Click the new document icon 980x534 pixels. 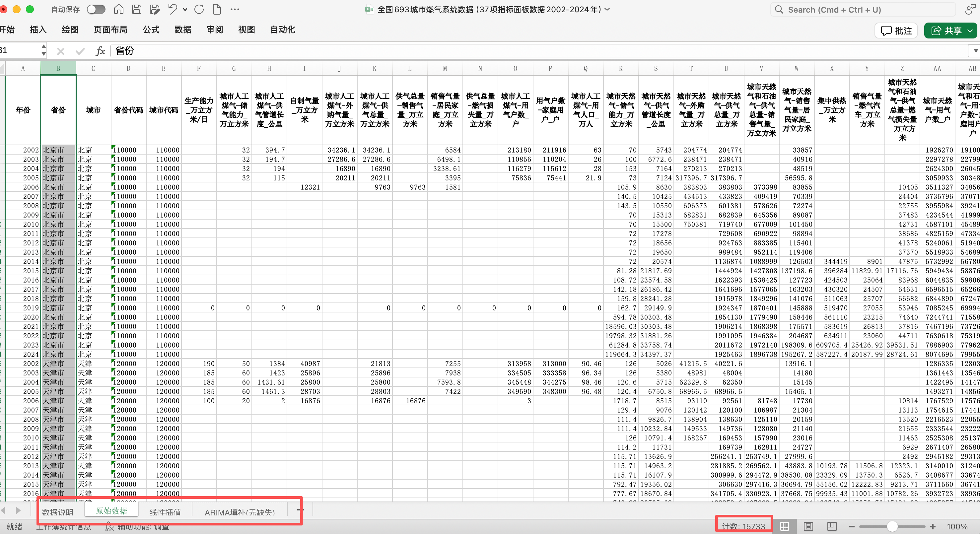217,10
